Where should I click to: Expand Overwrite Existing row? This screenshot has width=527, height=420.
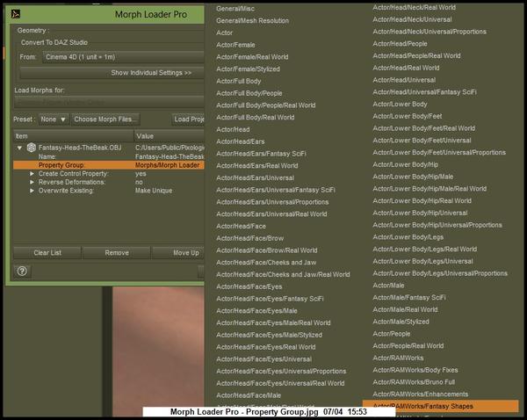[32, 191]
